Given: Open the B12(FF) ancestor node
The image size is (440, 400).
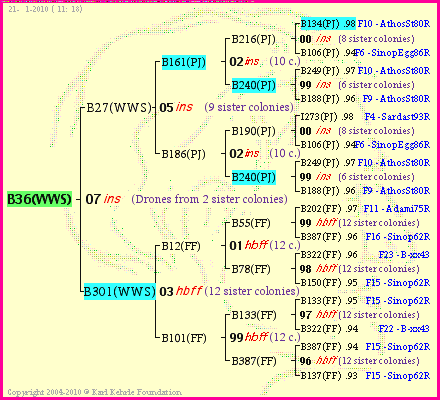Looking at the screenshot, I should [181, 246].
